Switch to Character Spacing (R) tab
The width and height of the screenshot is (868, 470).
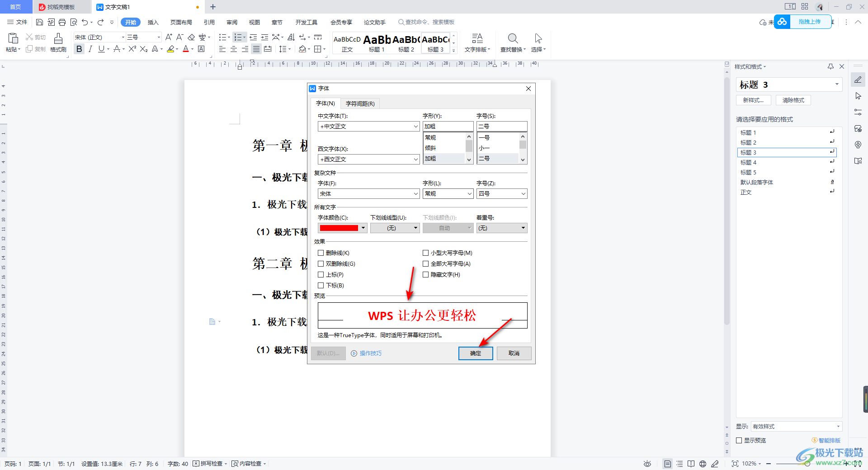(360, 104)
